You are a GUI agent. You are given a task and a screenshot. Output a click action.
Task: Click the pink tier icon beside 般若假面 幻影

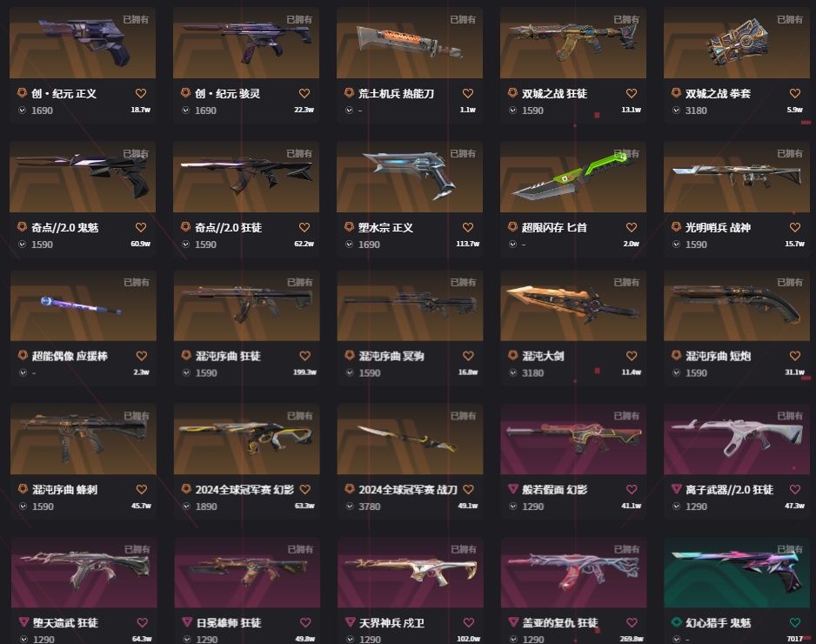point(512,489)
